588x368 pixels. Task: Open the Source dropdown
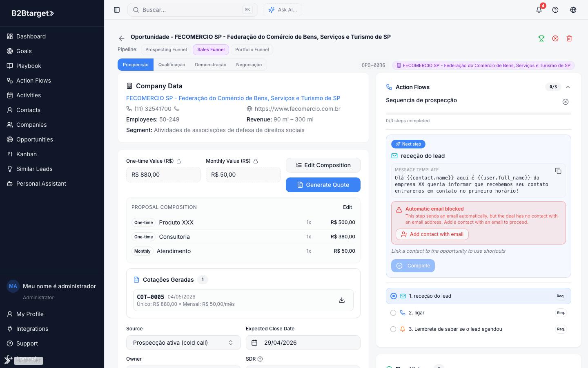coord(183,343)
